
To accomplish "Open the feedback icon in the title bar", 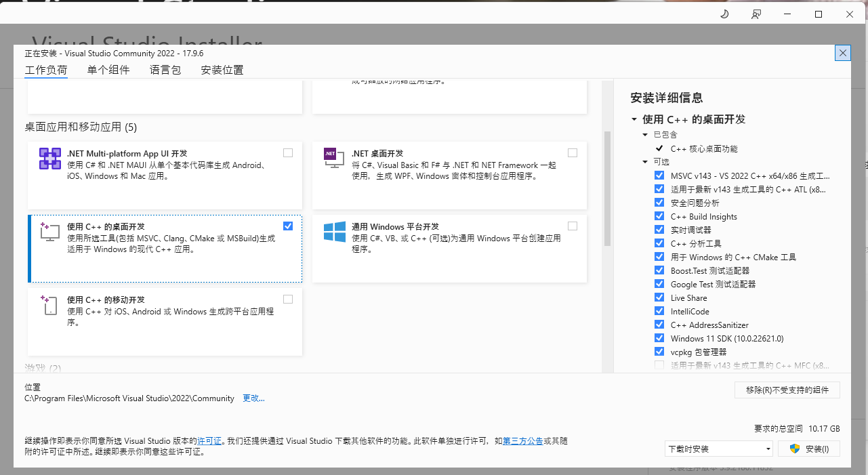I will [756, 14].
